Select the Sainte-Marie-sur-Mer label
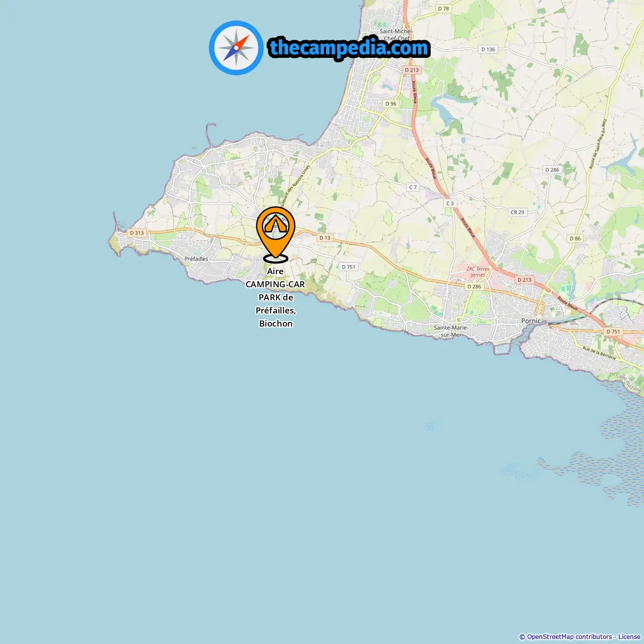 point(451,331)
